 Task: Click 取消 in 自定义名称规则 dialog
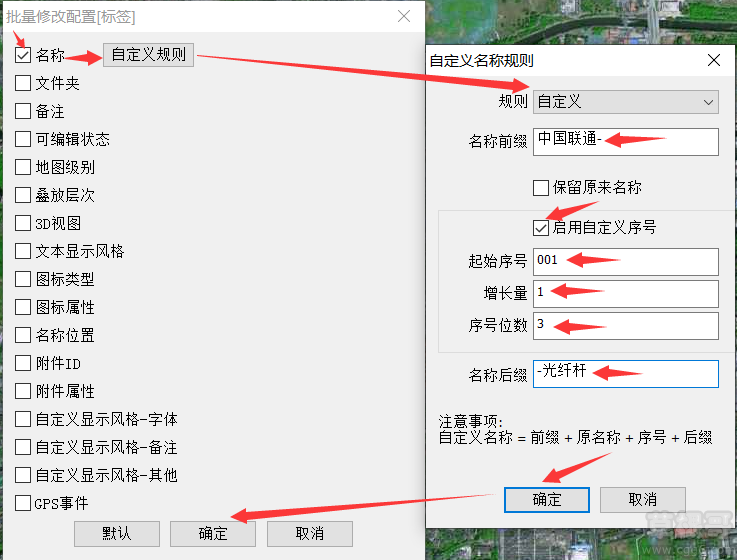click(643, 499)
